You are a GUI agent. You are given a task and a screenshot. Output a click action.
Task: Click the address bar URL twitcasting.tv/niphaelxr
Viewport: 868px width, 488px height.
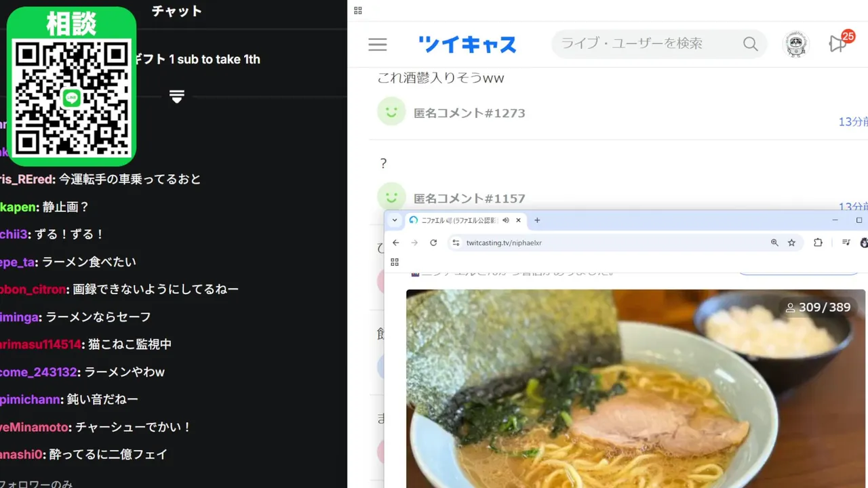pos(504,243)
